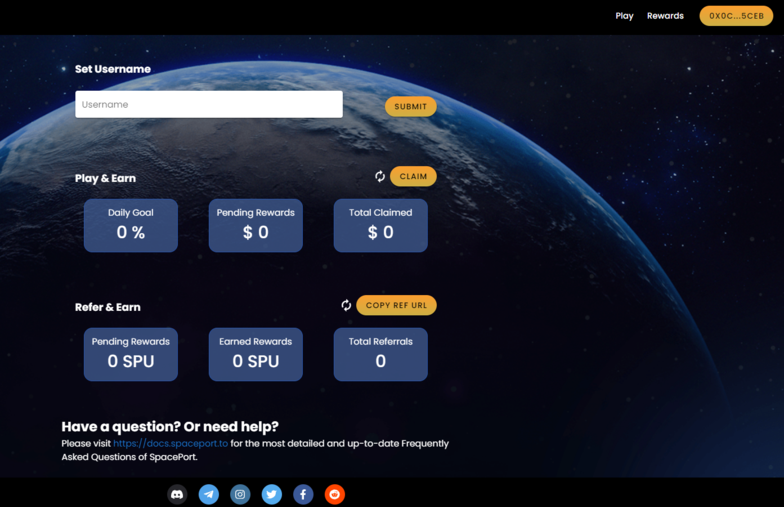Refresh the Refer & Earn stats
The image size is (784, 507).
(x=346, y=306)
